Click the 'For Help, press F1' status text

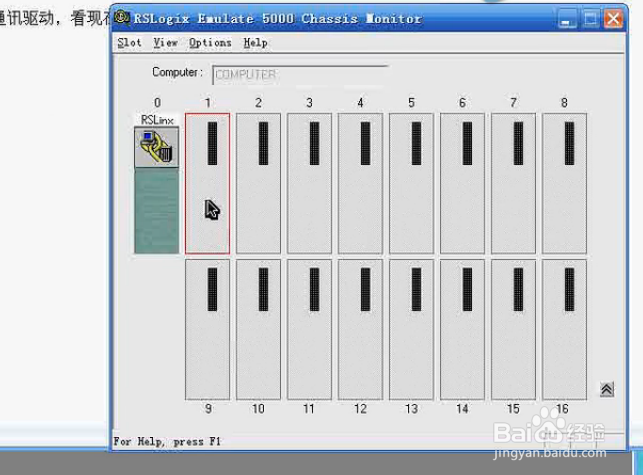[167, 442]
